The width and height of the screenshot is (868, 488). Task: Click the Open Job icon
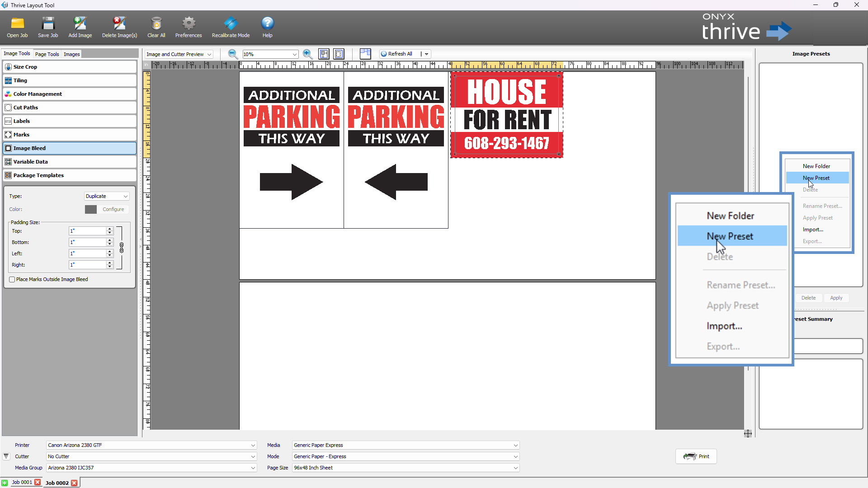(17, 23)
